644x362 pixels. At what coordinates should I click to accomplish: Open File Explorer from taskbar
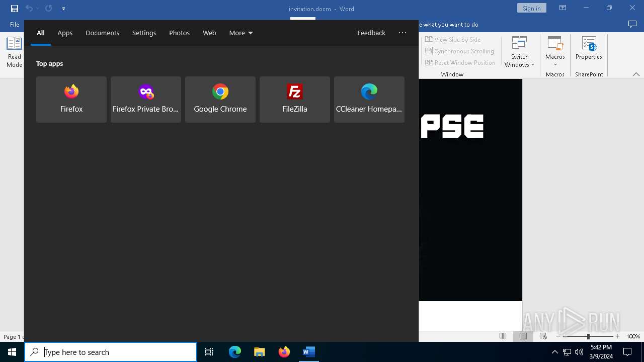tap(260, 352)
